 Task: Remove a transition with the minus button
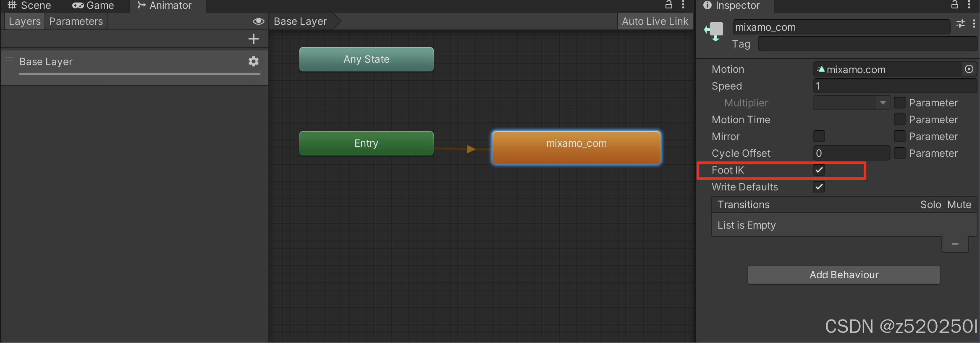(955, 244)
